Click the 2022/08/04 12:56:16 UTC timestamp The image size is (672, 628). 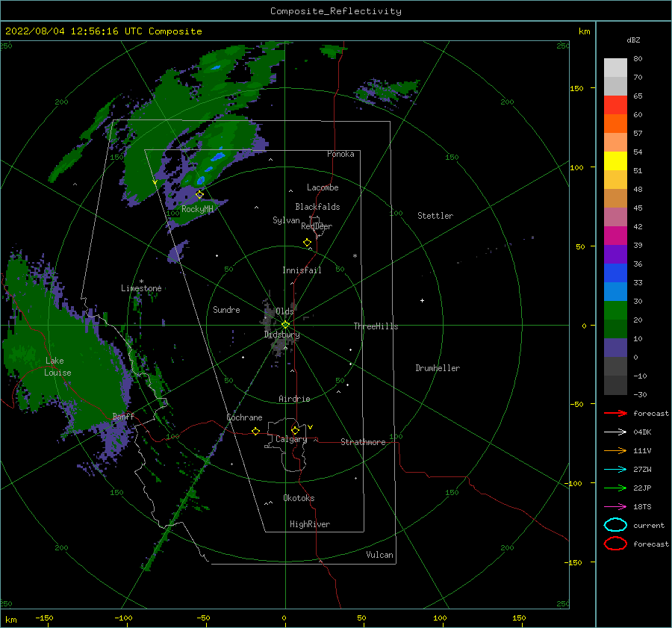(x=74, y=31)
